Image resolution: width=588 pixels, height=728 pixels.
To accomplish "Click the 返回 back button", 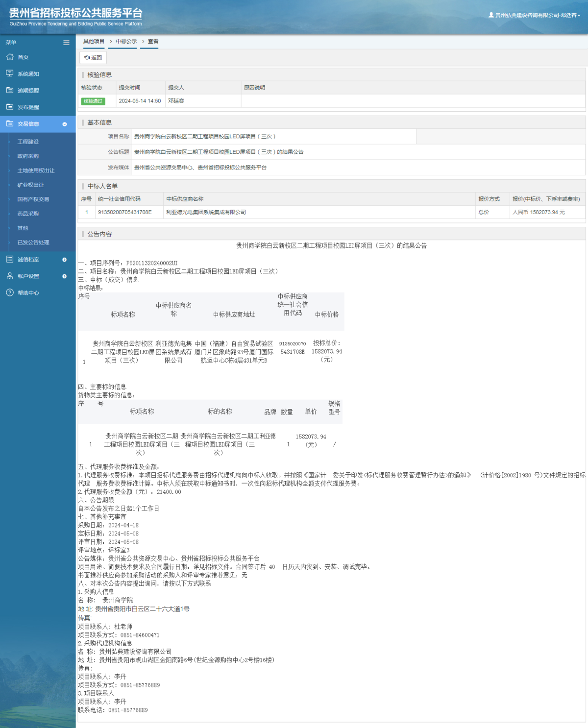I will click(93, 57).
